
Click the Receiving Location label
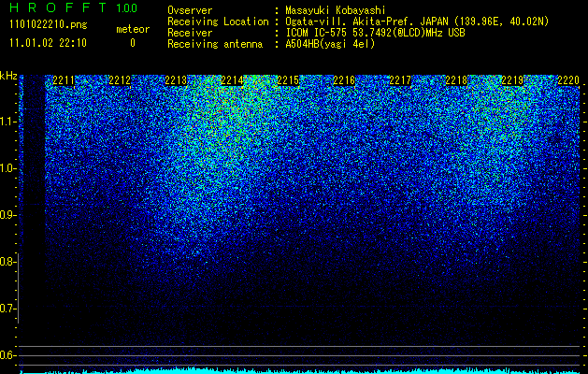(x=218, y=22)
